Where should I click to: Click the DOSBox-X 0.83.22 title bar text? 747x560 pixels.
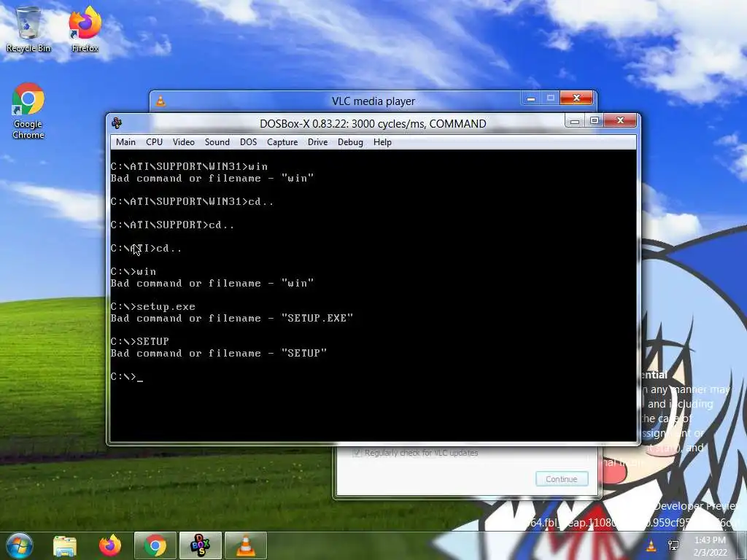[x=373, y=124]
